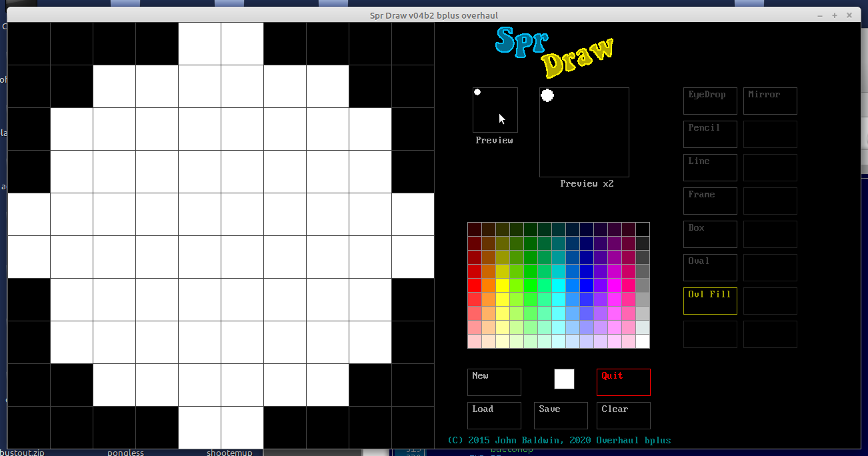Click the New button
Screen dimensions: 868x456
494,382
